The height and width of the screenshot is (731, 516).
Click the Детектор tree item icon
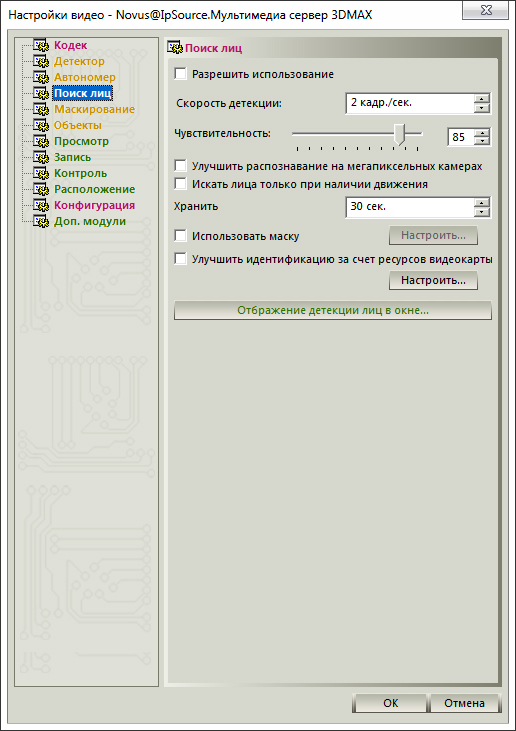pyautogui.click(x=41, y=62)
